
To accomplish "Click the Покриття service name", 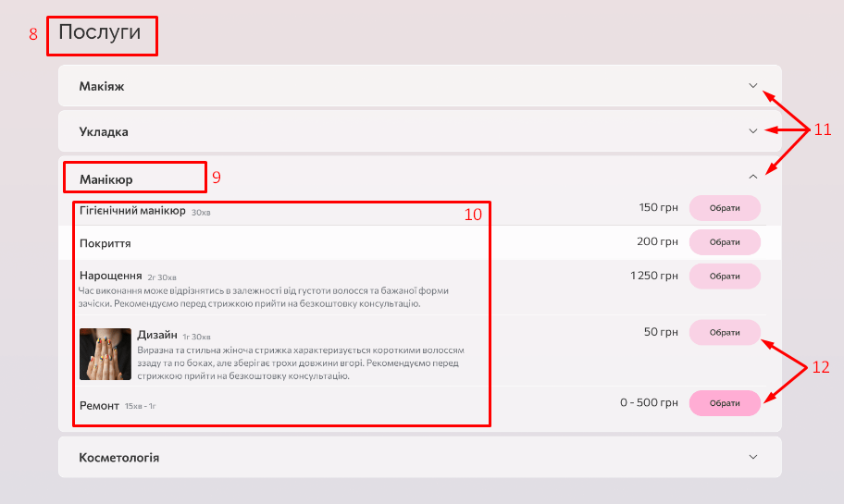I will (105, 243).
